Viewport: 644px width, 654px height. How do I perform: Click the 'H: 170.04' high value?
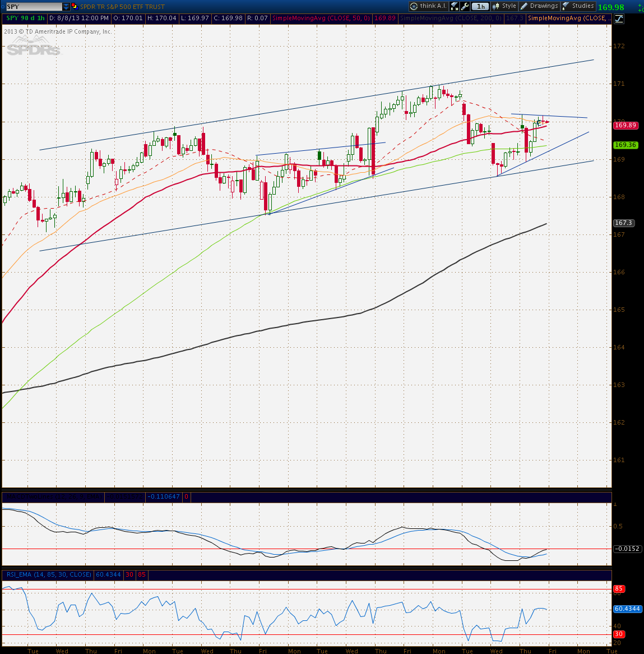pos(162,19)
